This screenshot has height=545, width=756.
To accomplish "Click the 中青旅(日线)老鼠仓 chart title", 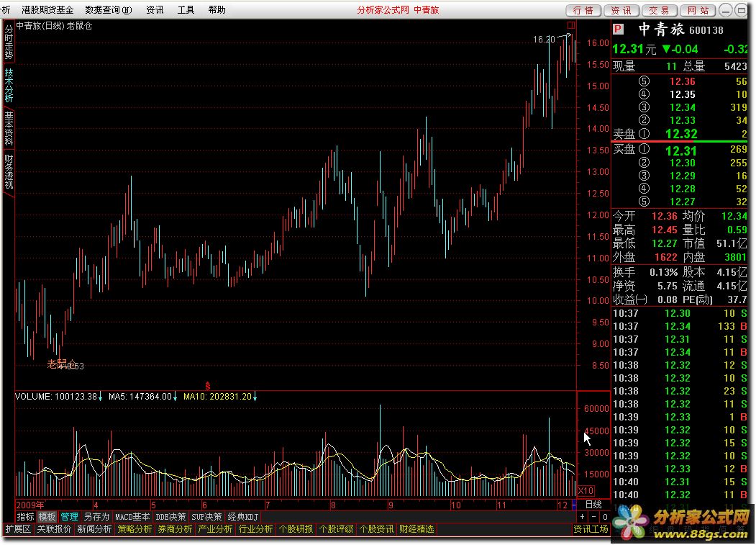I will click(55, 26).
